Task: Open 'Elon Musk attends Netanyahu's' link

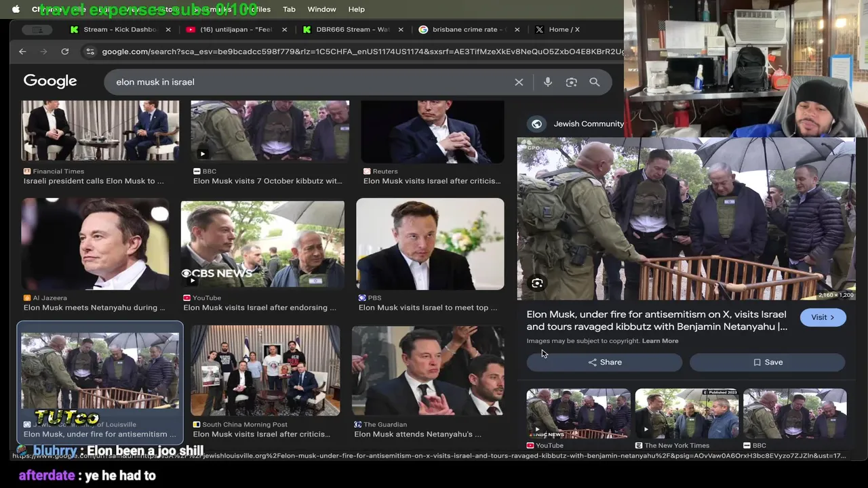Action: click(418, 434)
